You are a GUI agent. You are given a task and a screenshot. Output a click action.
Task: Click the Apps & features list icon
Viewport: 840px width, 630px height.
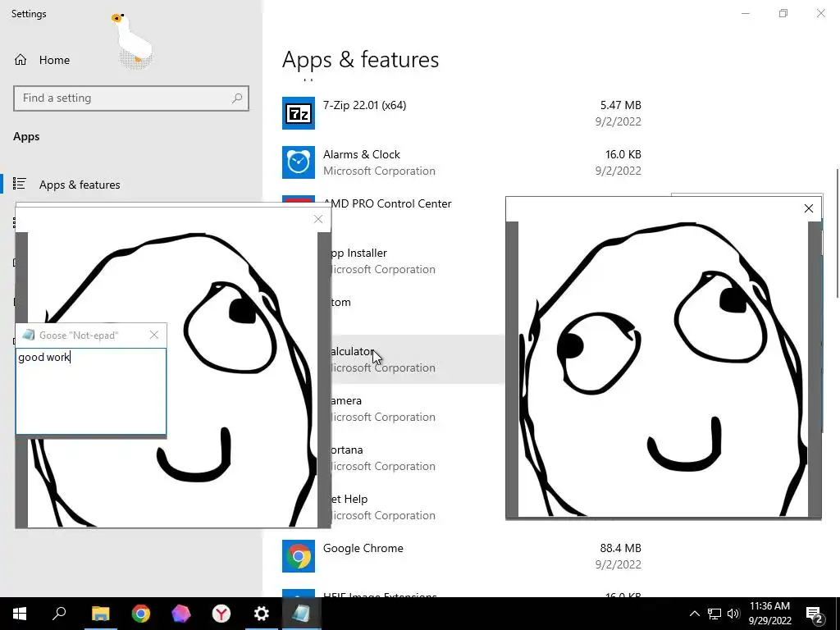pyautogui.click(x=20, y=184)
